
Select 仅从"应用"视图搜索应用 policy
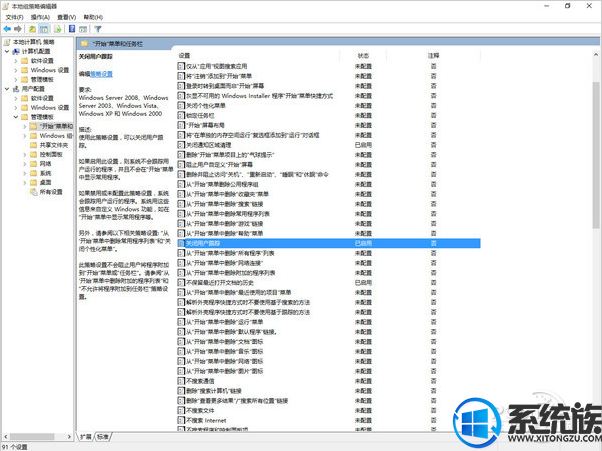tap(217, 66)
